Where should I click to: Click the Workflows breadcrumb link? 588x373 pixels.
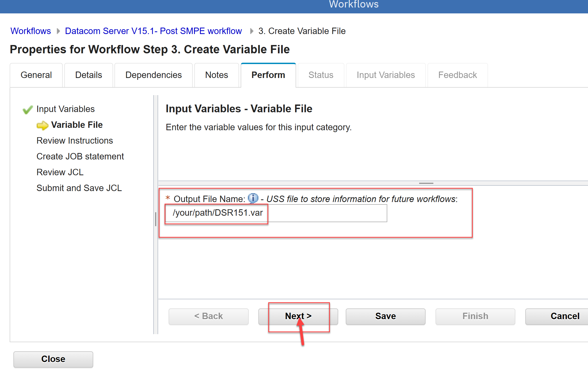[x=31, y=31]
